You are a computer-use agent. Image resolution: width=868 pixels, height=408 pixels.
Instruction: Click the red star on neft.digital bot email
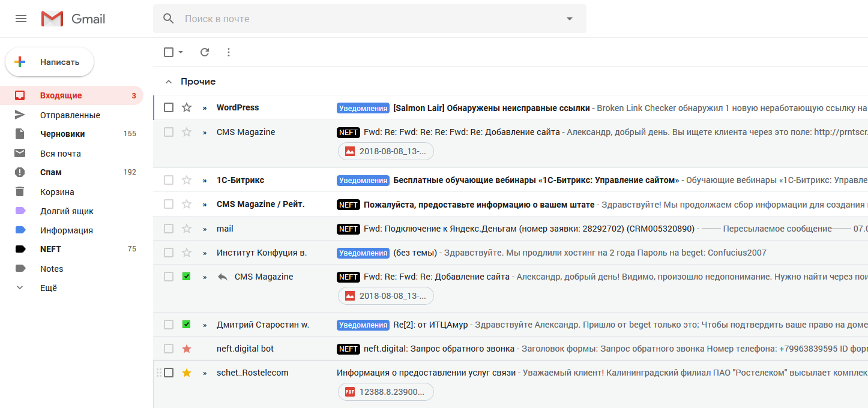(187, 349)
